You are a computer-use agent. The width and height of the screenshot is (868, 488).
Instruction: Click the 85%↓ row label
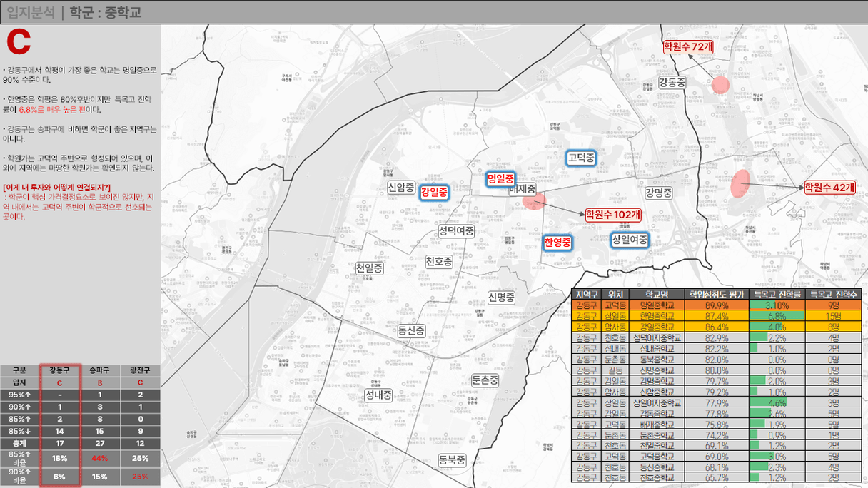point(20,431)
